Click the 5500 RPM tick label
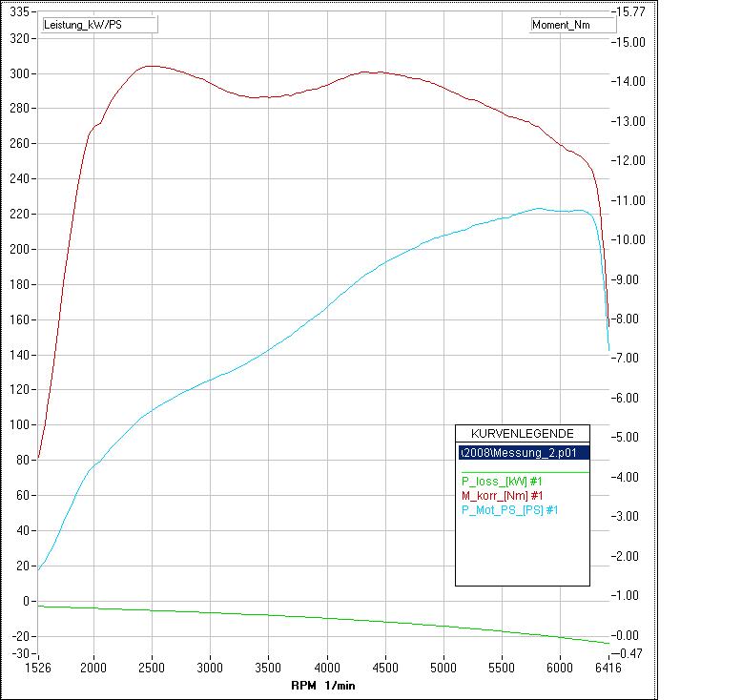The width and height of the screenshot is (742, 700). pos(502,670)
